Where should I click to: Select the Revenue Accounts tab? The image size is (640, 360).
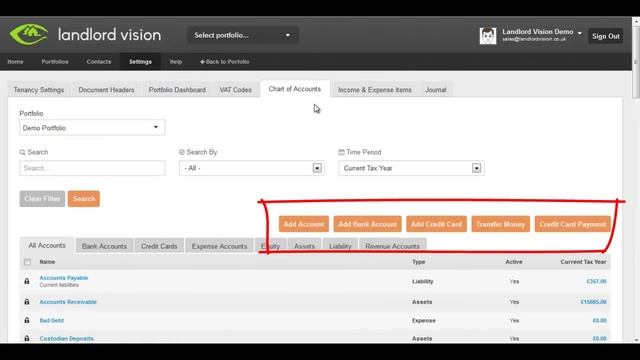pos(392,246)
